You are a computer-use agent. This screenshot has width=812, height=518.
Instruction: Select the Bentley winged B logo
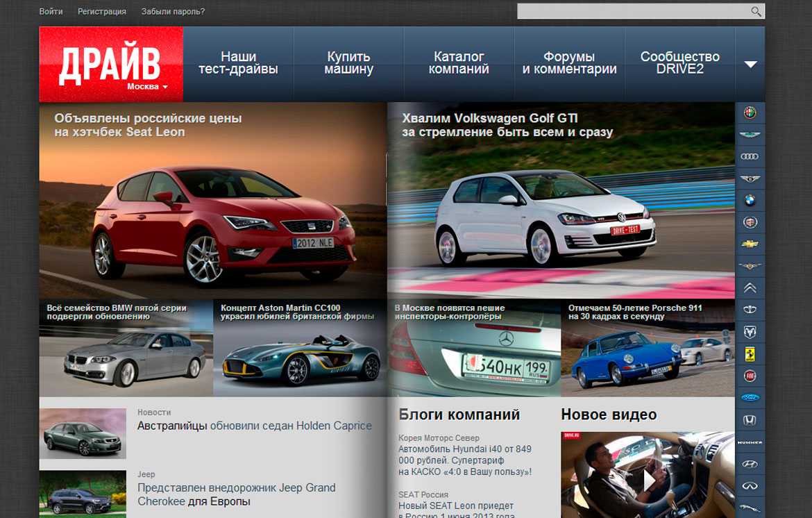(750, 178)
